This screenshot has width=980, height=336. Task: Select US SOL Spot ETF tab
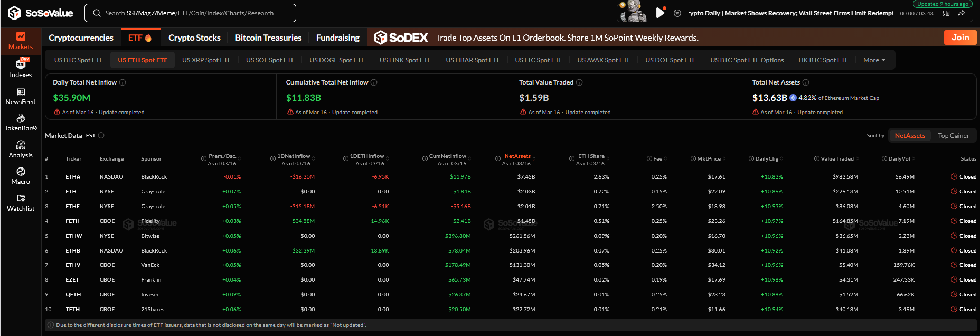(x=270, y=60)
